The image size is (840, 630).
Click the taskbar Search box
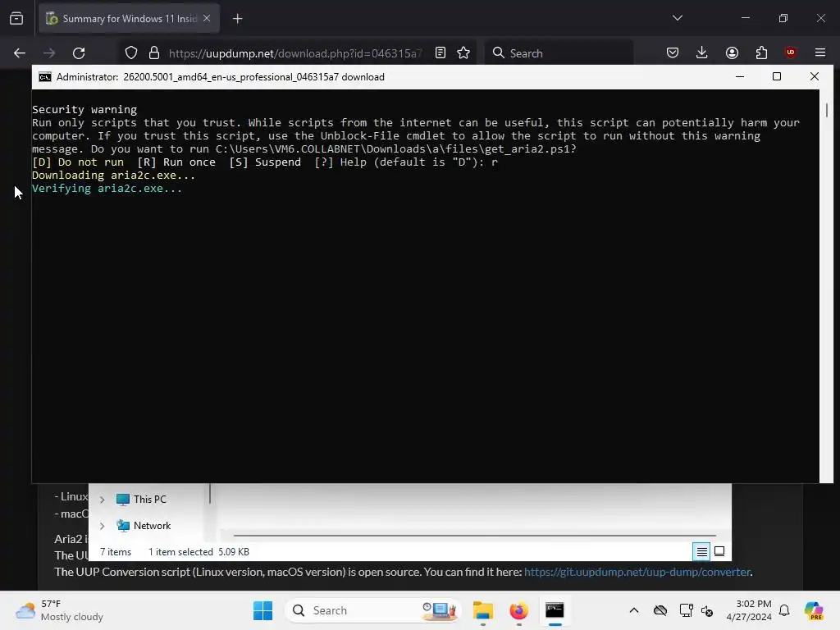tap(373, 610)
